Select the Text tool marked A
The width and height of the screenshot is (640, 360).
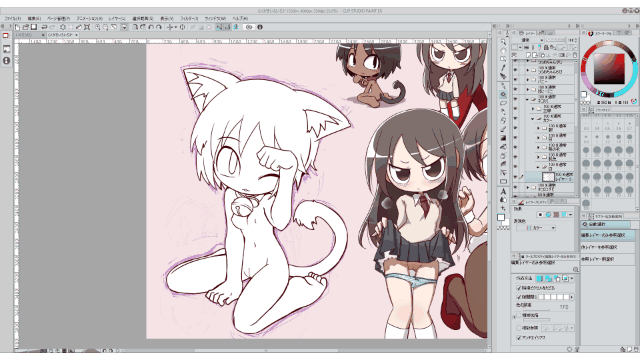[x=503, y=191]
